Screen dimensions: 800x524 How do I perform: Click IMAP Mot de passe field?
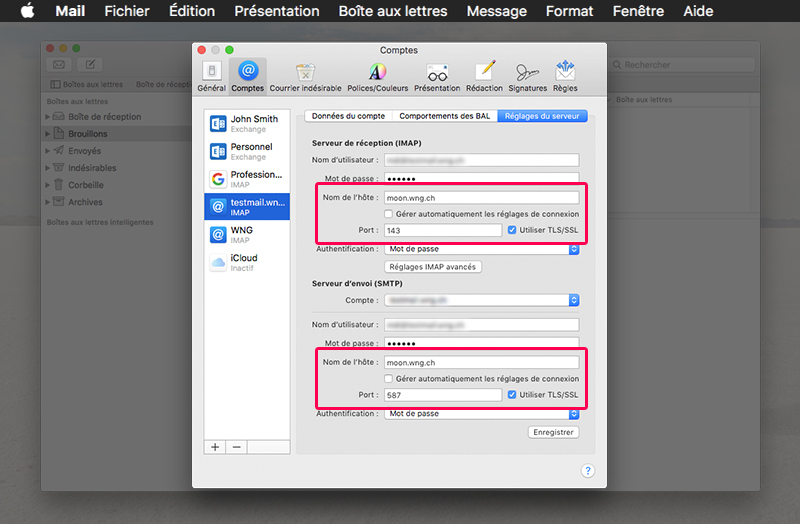point(482,178)
